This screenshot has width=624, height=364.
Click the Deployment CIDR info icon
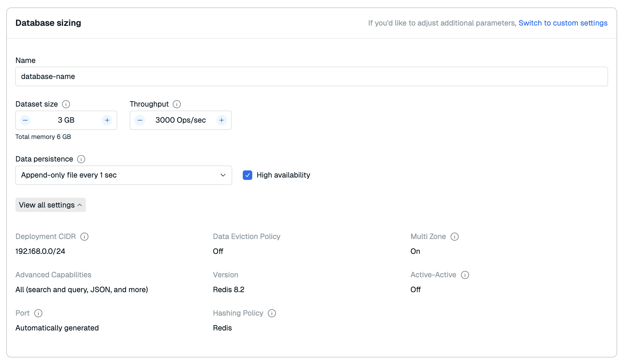coord(84,237)
